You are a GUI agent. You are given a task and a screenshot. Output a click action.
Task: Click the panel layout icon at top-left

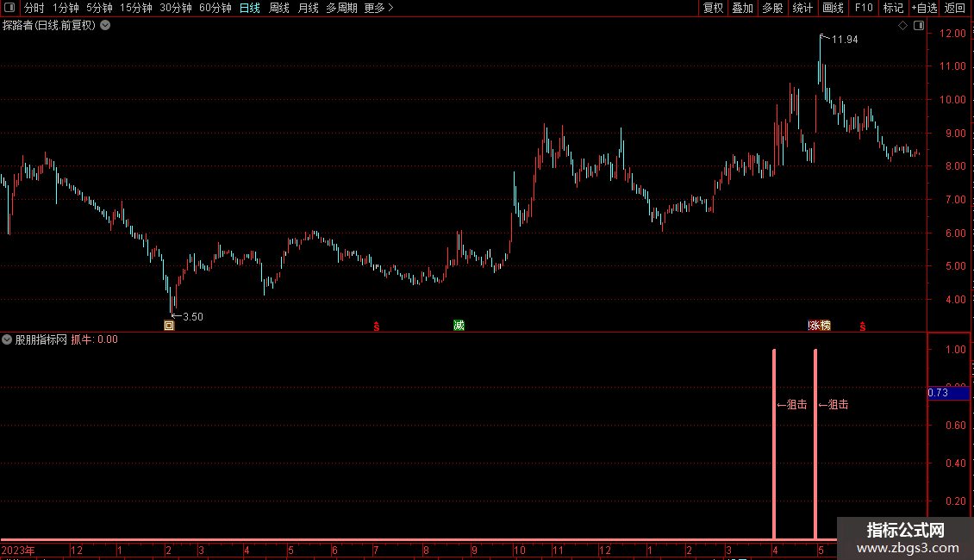click(x=9, y=8)
